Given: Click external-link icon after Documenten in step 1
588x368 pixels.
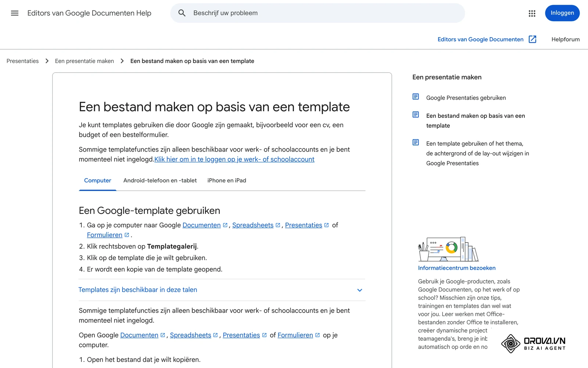Looking at the screenshot, I should (x=225, y=225).
